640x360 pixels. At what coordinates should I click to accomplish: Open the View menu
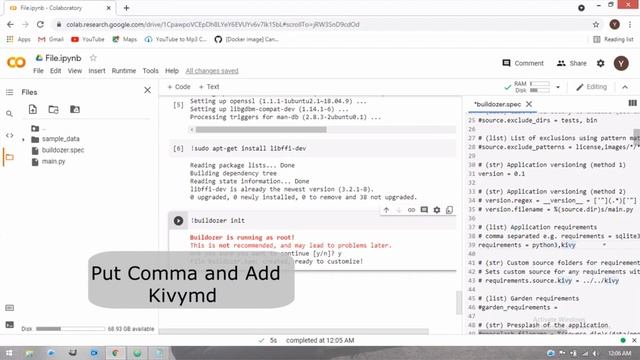point(75,71)
